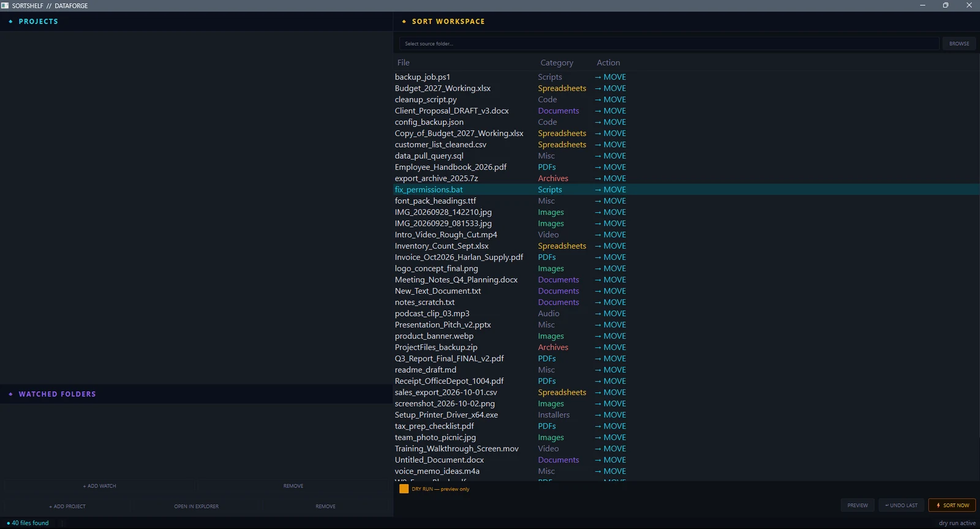Click Installers category for Setup_Printer_Driver_x64.exe
Viewport: 980px width, 529px height.
tap(554, 415)
